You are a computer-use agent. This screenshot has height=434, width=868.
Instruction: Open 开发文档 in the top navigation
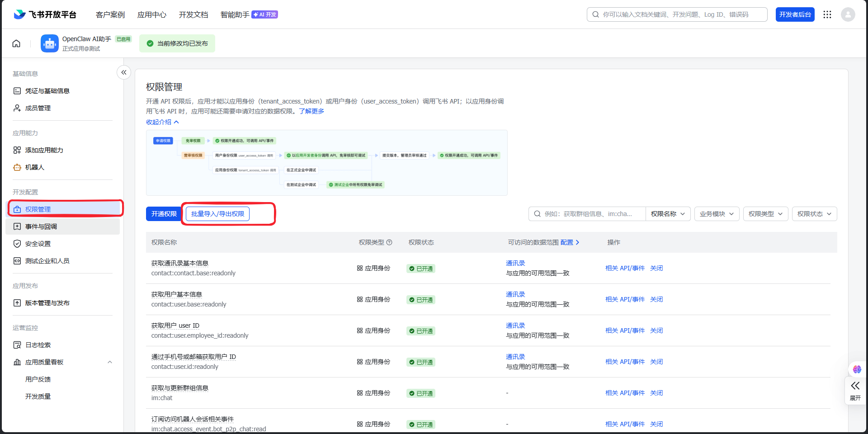(193, 14)
